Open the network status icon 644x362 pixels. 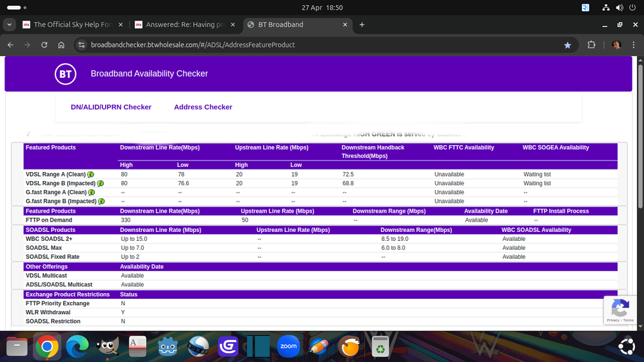606,7
